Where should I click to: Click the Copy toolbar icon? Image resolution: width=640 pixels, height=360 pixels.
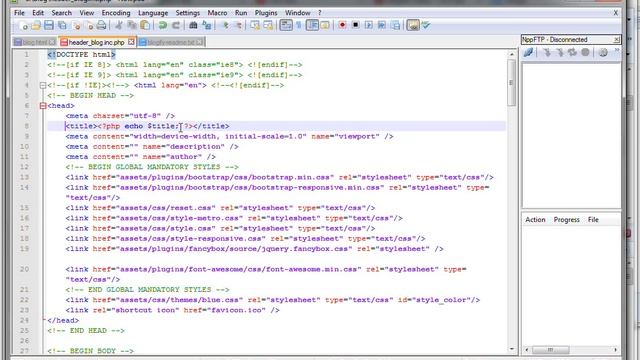click(132, 25)
